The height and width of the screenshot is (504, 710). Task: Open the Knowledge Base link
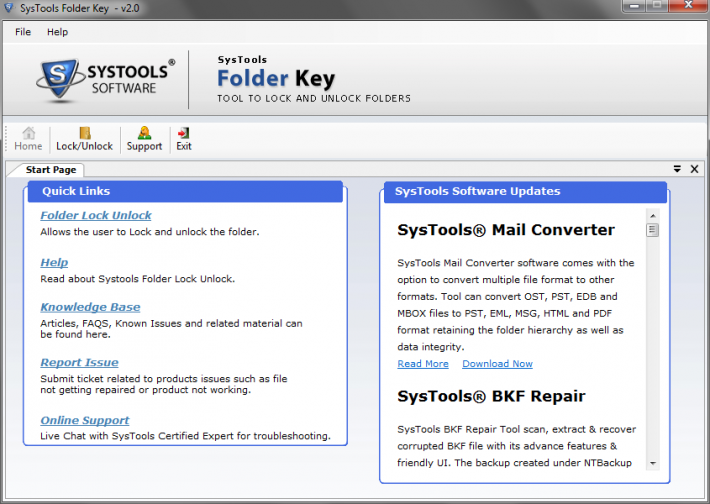(90, 307)
